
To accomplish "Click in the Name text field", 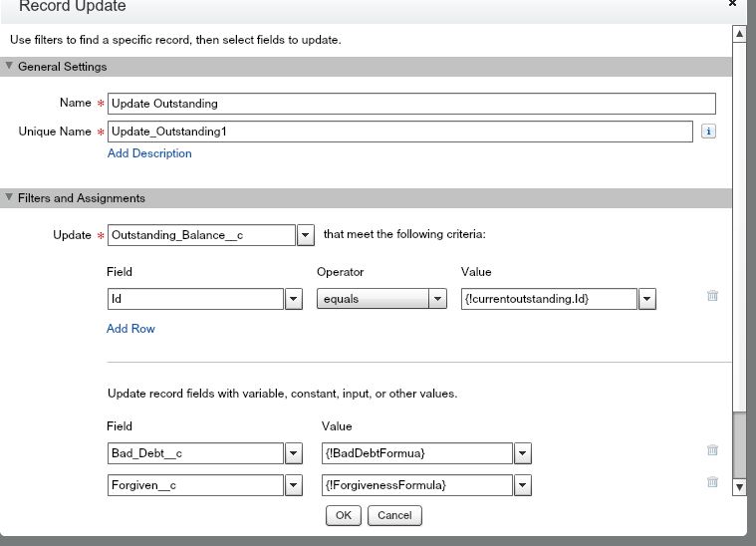I will click(411, 104).
